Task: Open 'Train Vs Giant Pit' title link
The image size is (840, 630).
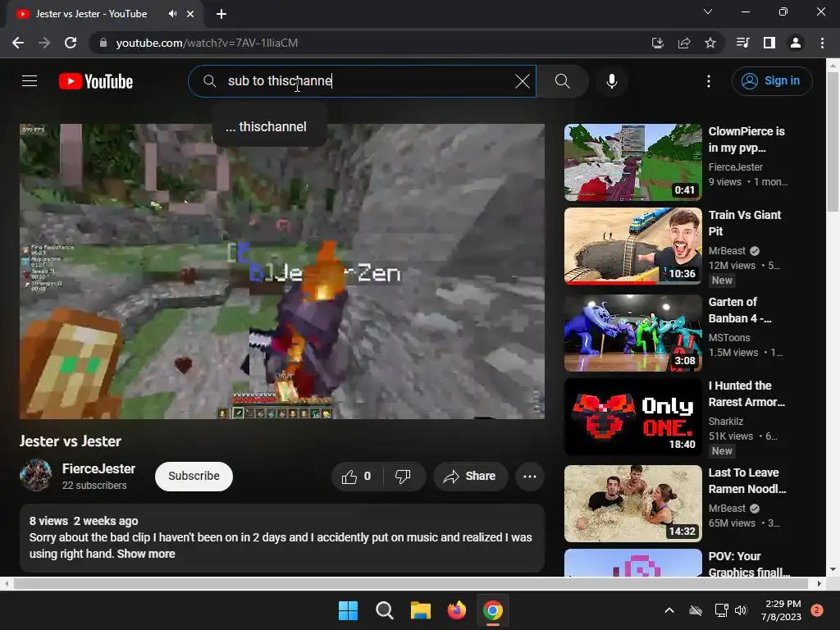Action: 745,223
